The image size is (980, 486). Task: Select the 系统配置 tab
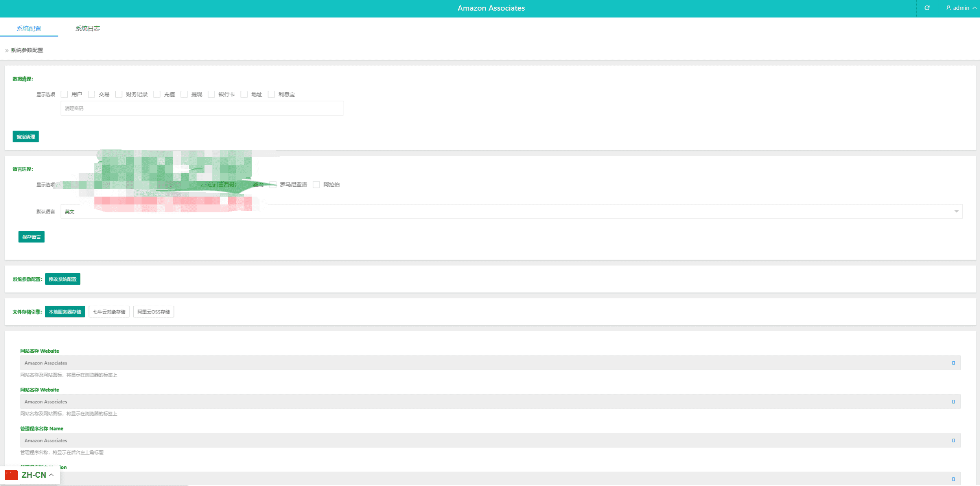coord(29,28)
